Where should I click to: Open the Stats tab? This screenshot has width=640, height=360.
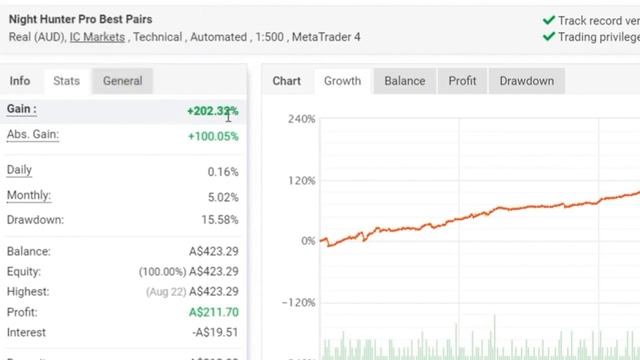click(x=67, y=81)
